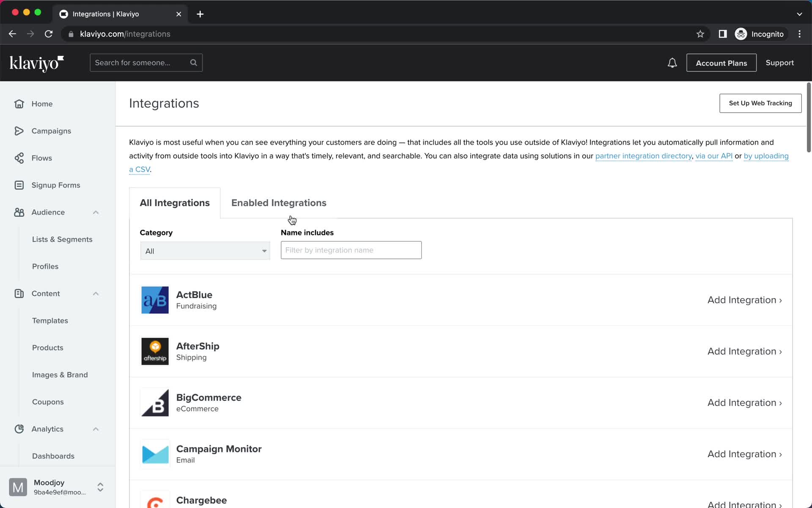Open Profiles in the sidebar

pyautogui.click(x=45, y=266)
